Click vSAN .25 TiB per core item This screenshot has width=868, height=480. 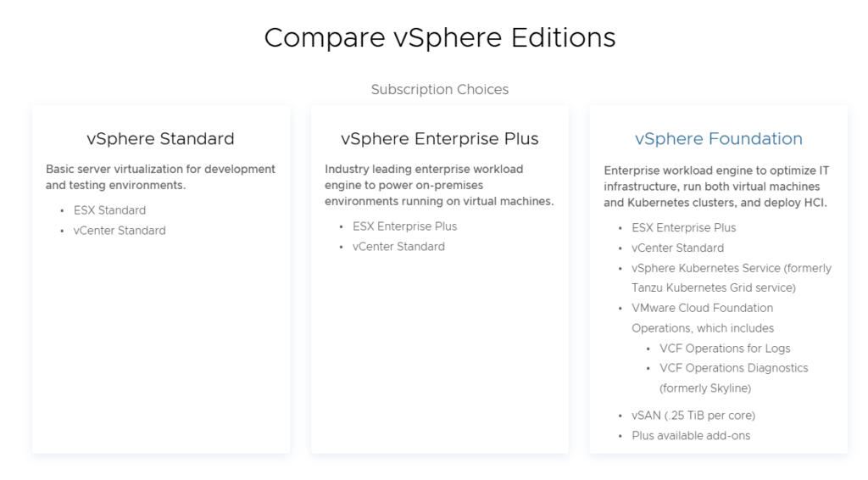coord(693,416)
